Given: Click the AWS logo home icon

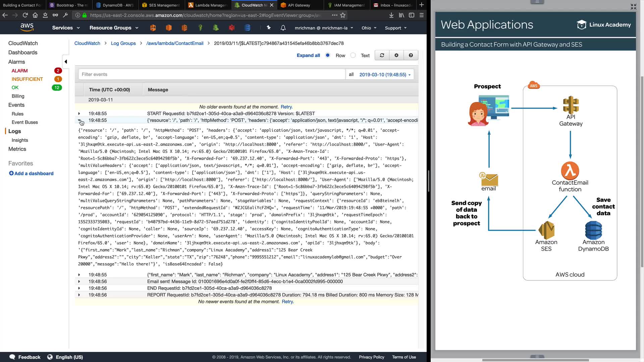Looking at the screenshot, I should [27, 27].
